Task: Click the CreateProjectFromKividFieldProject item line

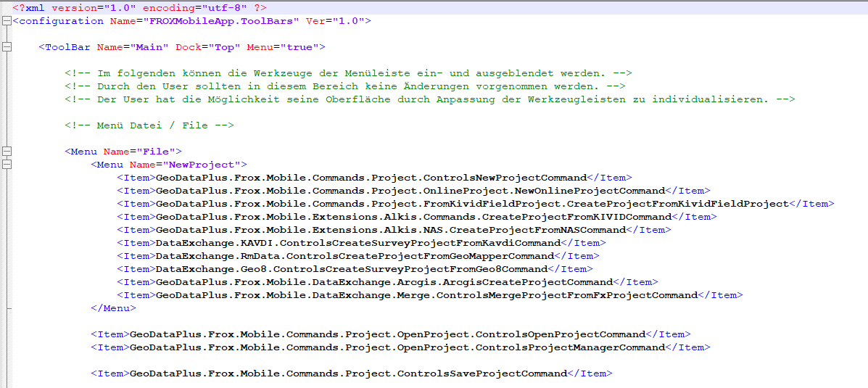Action: [476, 204]
